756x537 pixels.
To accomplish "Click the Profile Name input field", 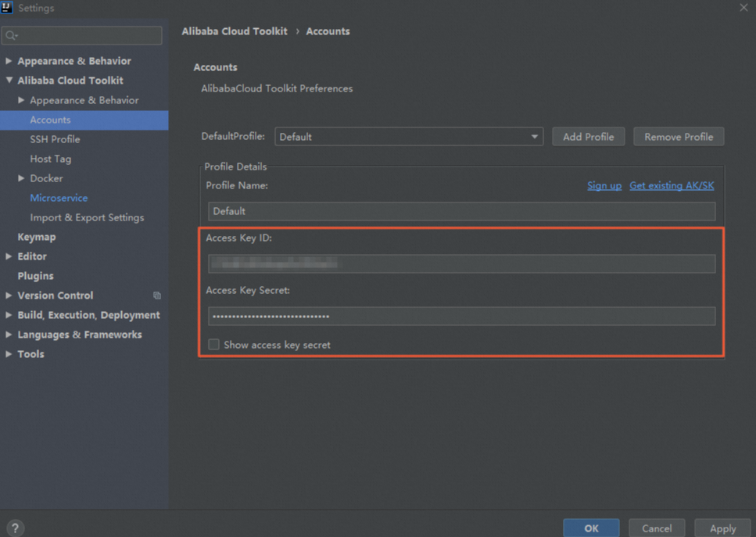I will 461,211.
